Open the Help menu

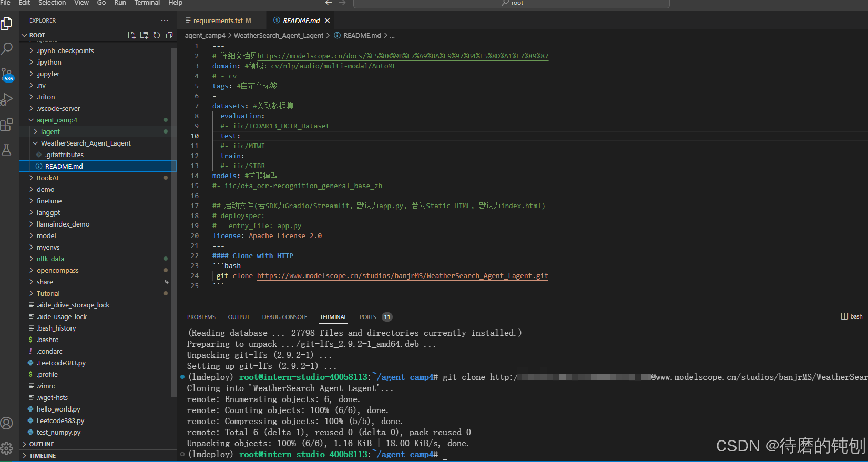[x=175, y=3]
